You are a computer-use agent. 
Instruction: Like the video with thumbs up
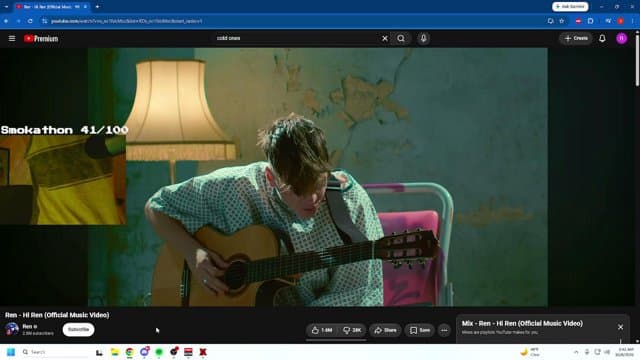(x=322, y=330)
